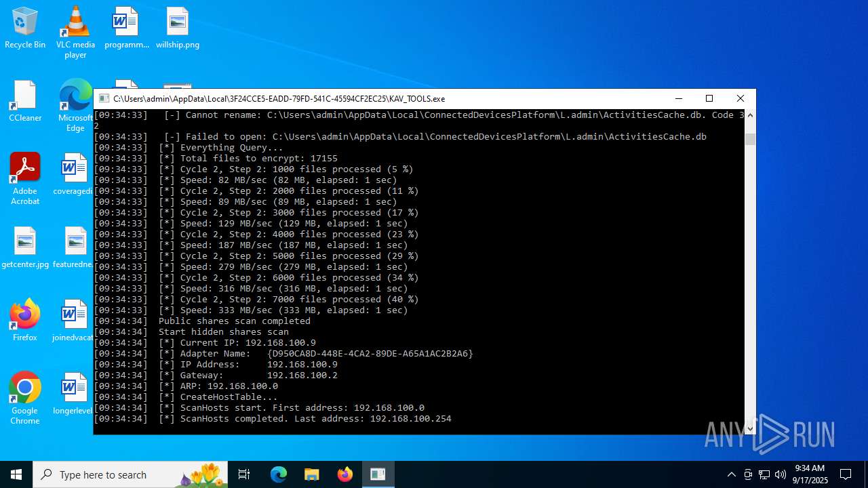
Task: Open Firefox from the taskbar
Action: point(345,474)
